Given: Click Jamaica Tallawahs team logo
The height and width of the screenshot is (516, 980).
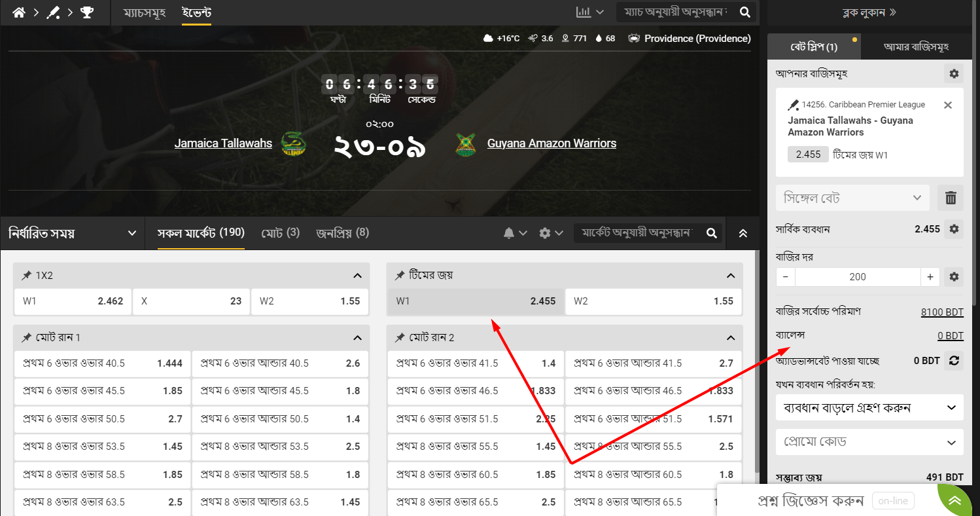Looking at the screenshot, I should coord(294,143).
